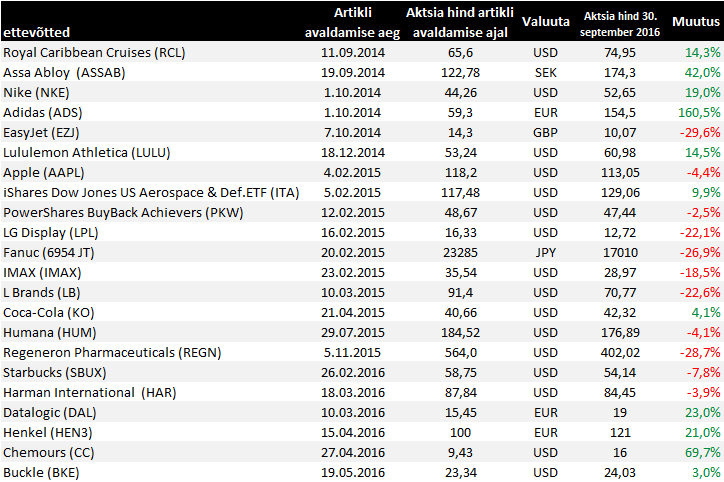This screenshot has width=724, height=482.
Task: Click the 'Aktsia hind 30. september 2016' header
Action: point(620,20)
